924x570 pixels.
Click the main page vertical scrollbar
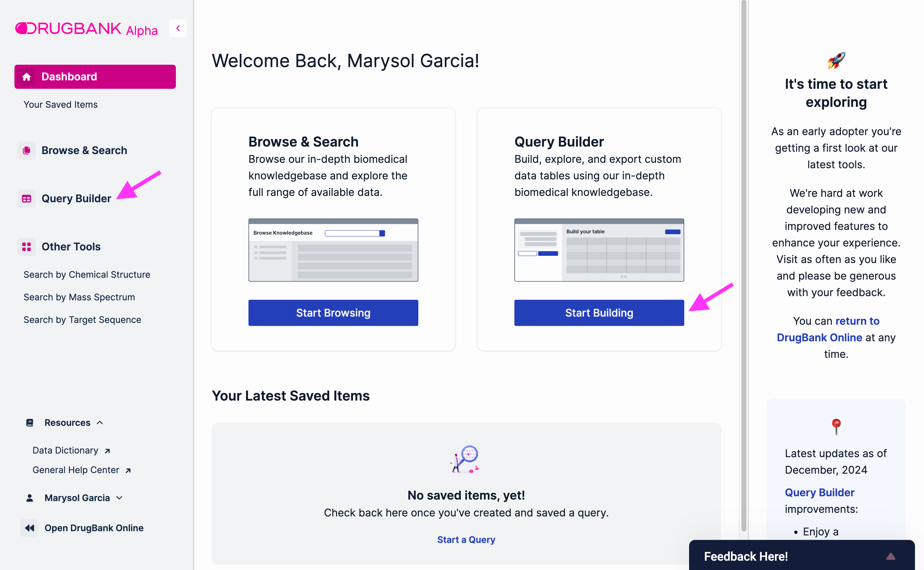pos(744,264)
